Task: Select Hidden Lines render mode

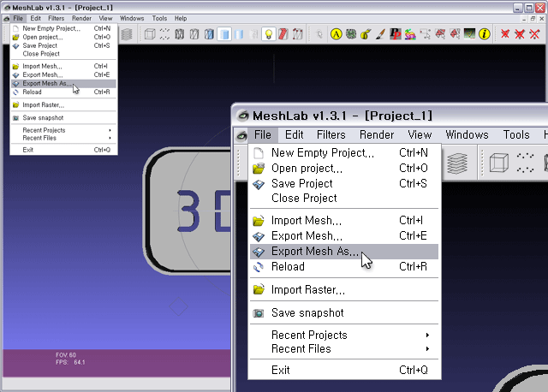Action: tap(194, 34)
